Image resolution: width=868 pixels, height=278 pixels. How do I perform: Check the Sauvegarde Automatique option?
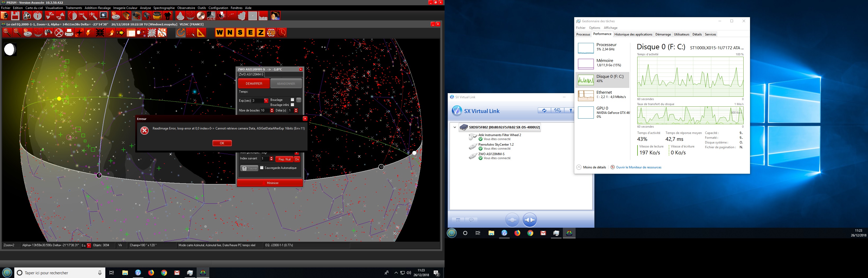262,168
